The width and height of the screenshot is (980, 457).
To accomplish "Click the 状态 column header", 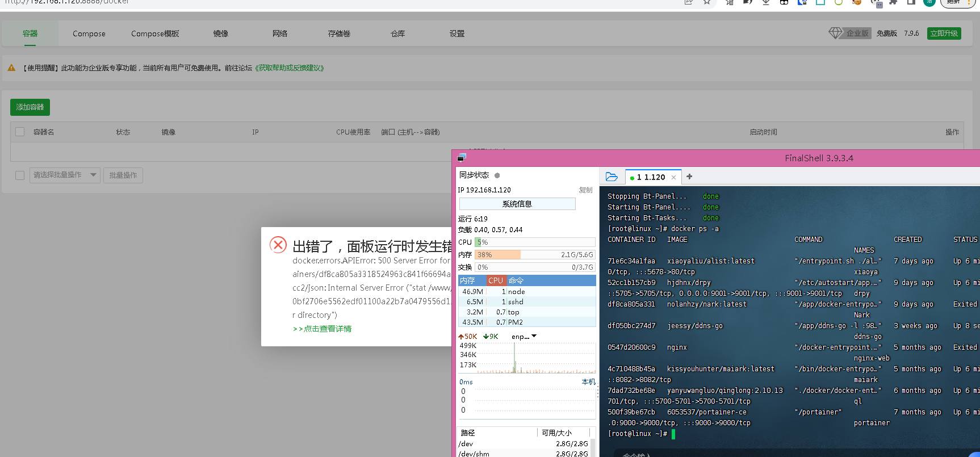I will point(123,132).
